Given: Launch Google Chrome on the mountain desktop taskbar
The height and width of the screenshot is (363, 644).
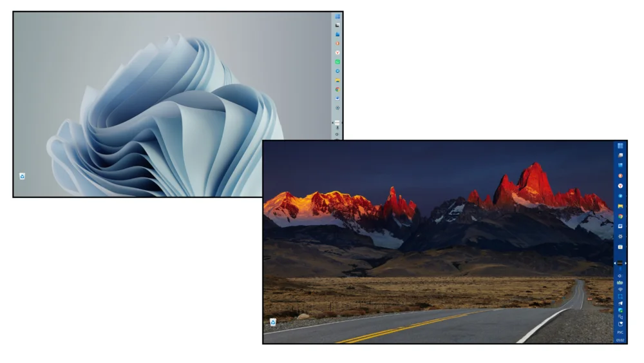Looking at the screenshot, I should [x=620, y=216].
